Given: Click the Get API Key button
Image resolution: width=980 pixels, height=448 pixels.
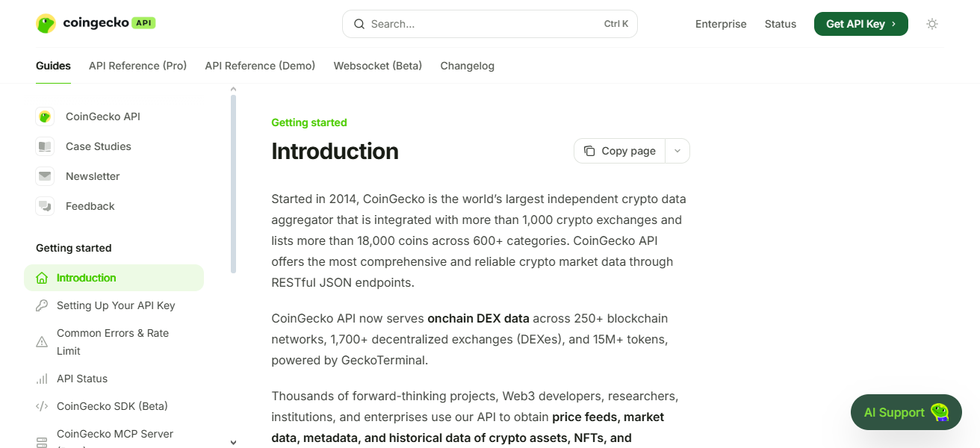Looking at the screenshot, I should coord(860,23).
